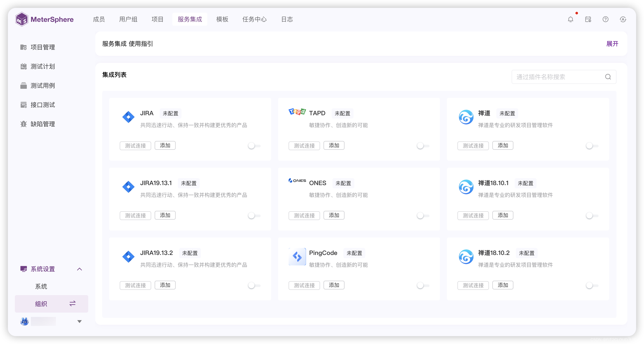Click the MeterSphere logo
Viewport: 644px width, 344px height.
pos(45,19)
